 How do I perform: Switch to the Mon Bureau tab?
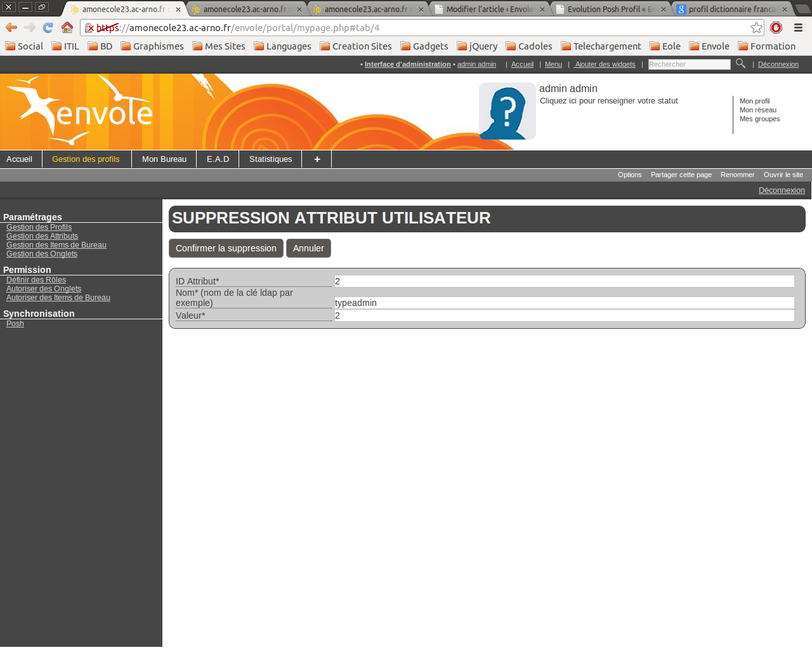[164, 159]
